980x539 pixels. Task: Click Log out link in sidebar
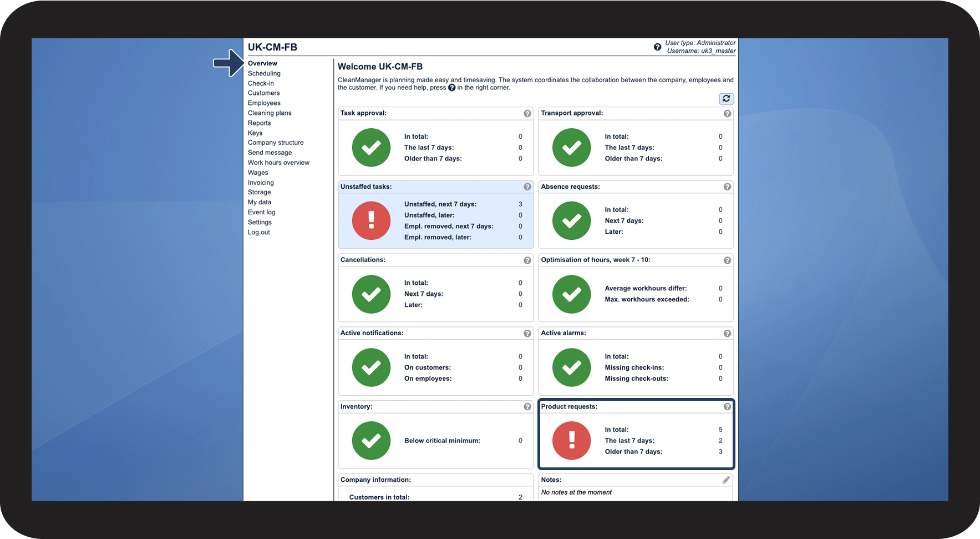click(x=258, y=233)
